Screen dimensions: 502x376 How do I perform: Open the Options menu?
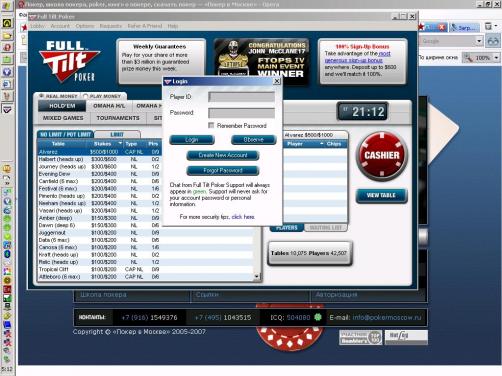tap(85, 26)
